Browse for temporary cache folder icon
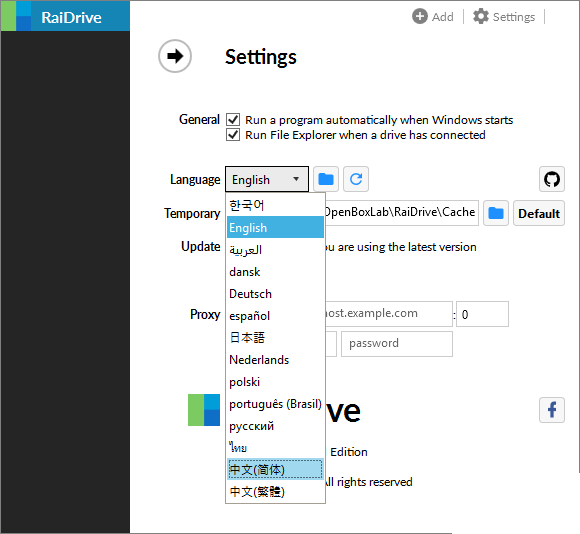Image resolution: width=580 pixels, height=534 pixels. [x=496, y=213]
